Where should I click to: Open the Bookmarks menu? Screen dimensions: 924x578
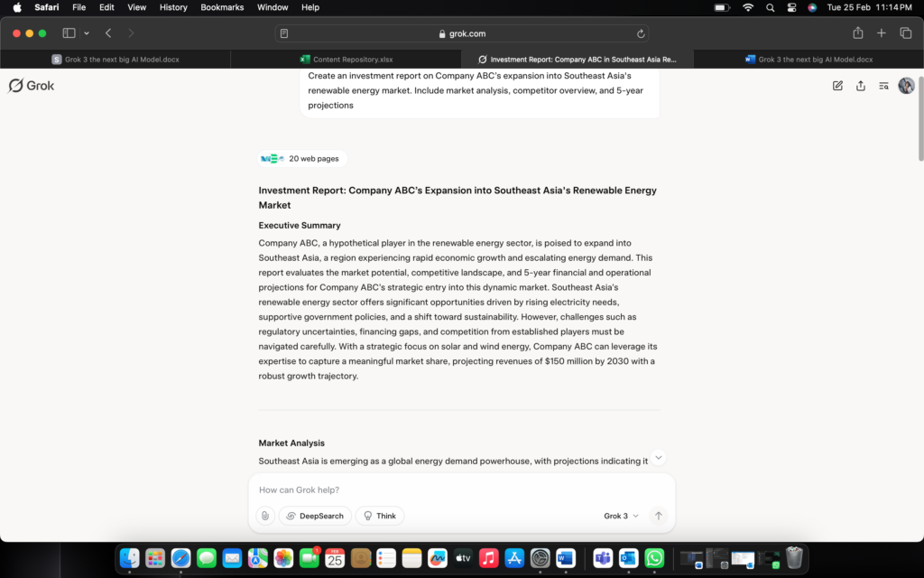[222, 7]
